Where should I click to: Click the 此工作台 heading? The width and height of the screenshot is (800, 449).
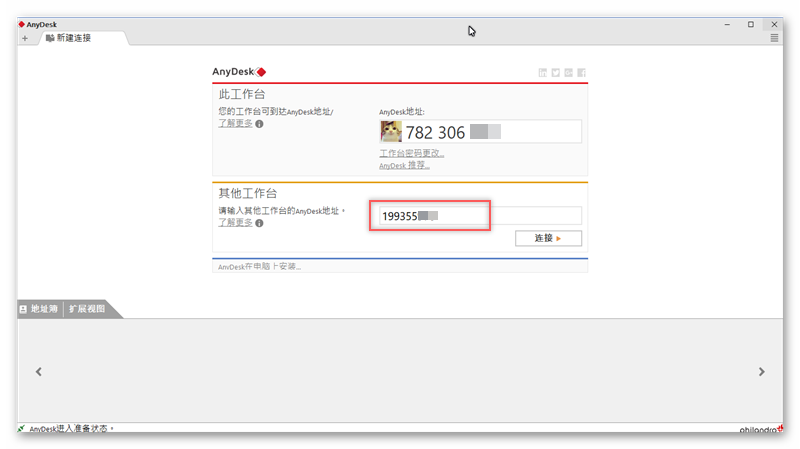[x=242, y=94]
